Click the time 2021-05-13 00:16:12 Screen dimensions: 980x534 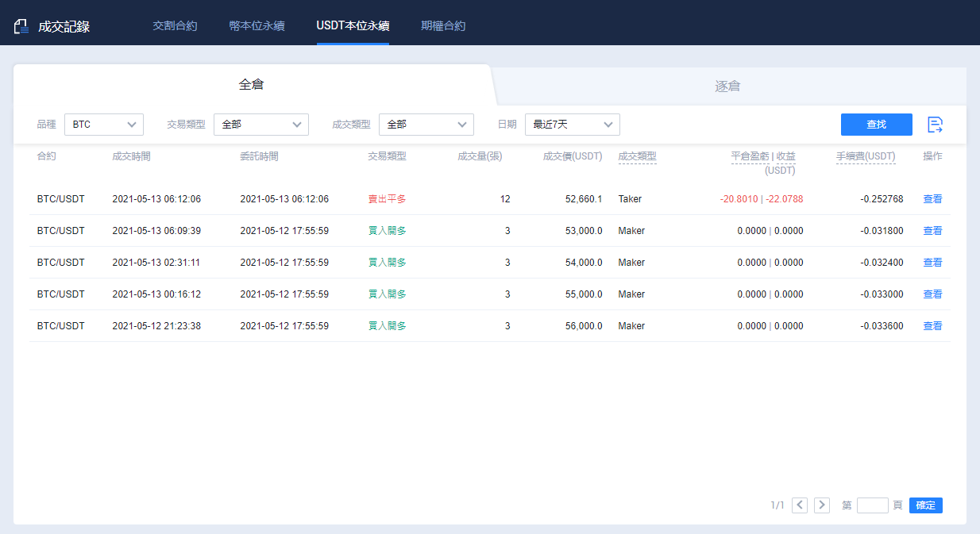156,294
